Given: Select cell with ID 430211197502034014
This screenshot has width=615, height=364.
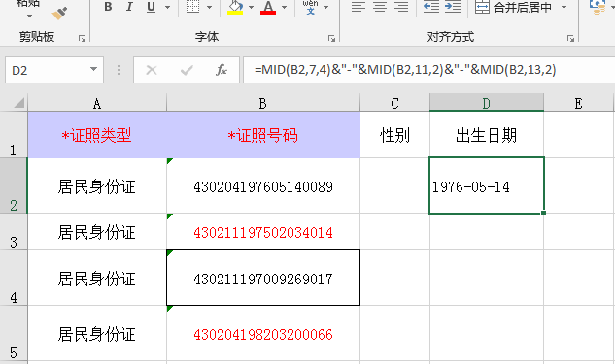Looking at the screenshot, I should (x=263, y=232).
